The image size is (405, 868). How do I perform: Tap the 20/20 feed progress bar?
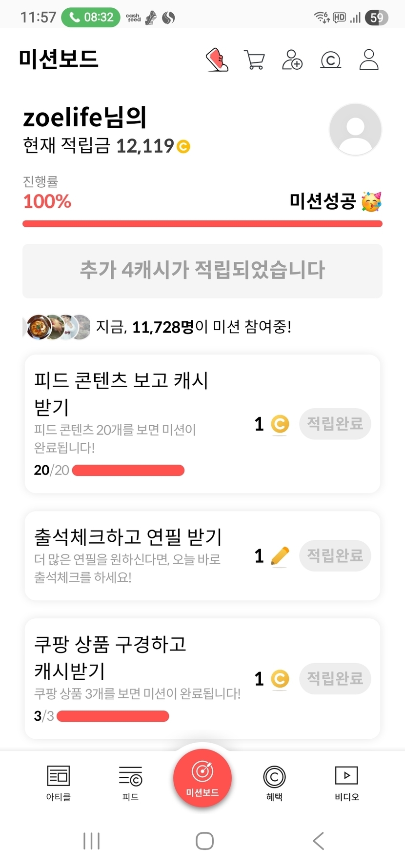click(128, 470)
